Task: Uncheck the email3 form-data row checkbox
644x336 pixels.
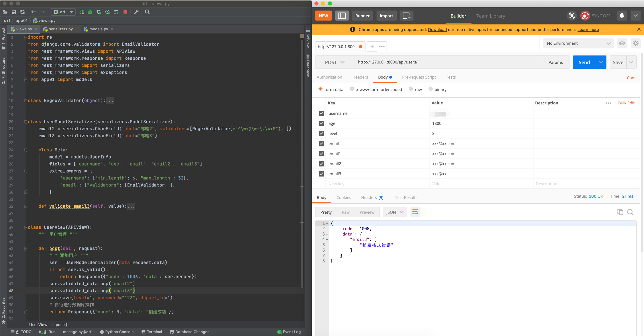Action: coord(321,174)
